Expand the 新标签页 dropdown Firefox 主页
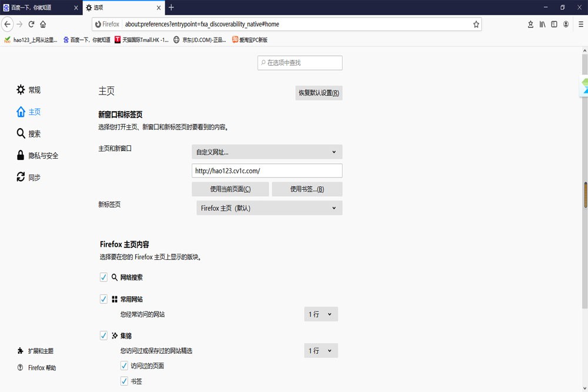The height and width of the screenshot is (392, 588). (269, 208)
